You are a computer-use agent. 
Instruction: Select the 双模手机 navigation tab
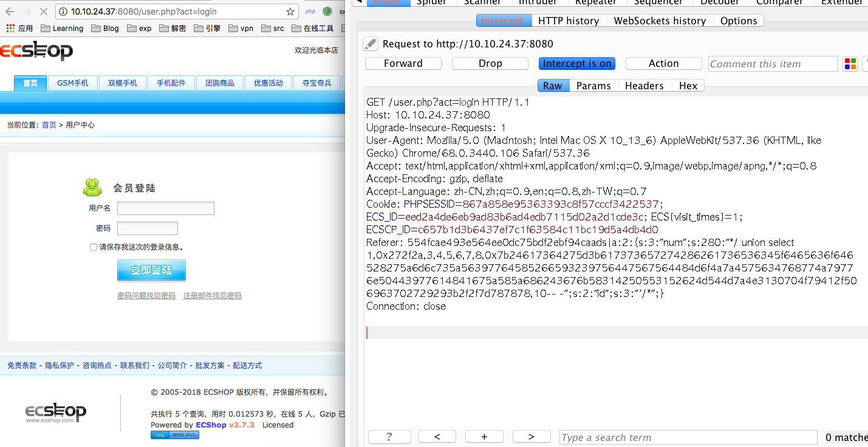coord(123,83)
